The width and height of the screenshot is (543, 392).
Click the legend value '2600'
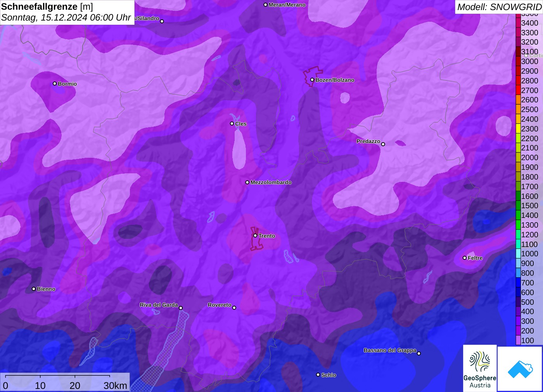pyautogui.click(x=529, y=100)
